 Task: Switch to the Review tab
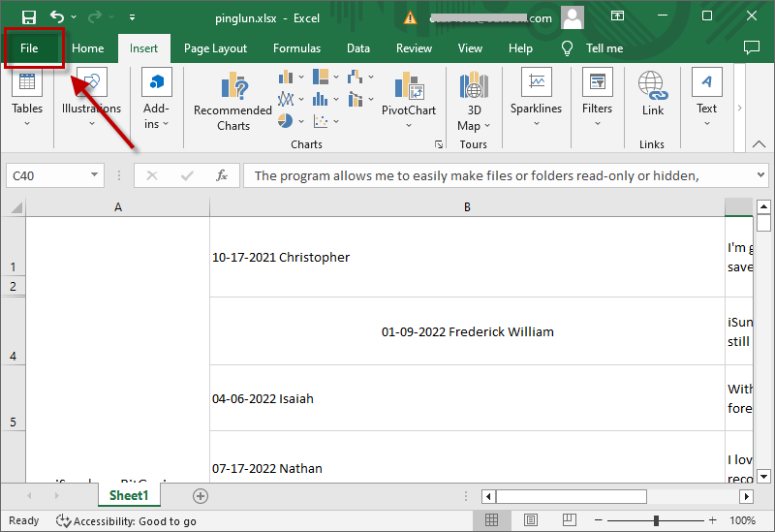(414, 47)
